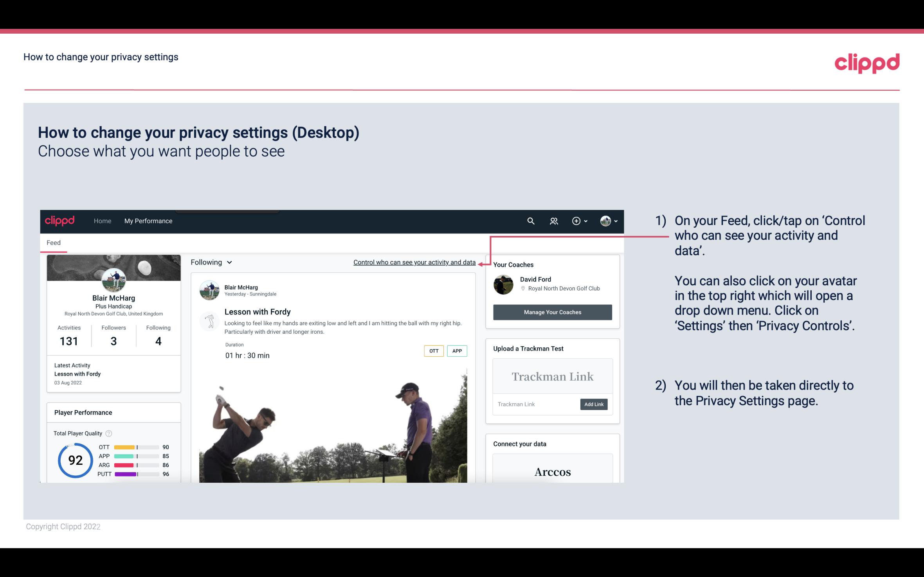Click the OTT performance tag icon
The height and width of the screenshot is (577, 924).
[x=433, y=351]
